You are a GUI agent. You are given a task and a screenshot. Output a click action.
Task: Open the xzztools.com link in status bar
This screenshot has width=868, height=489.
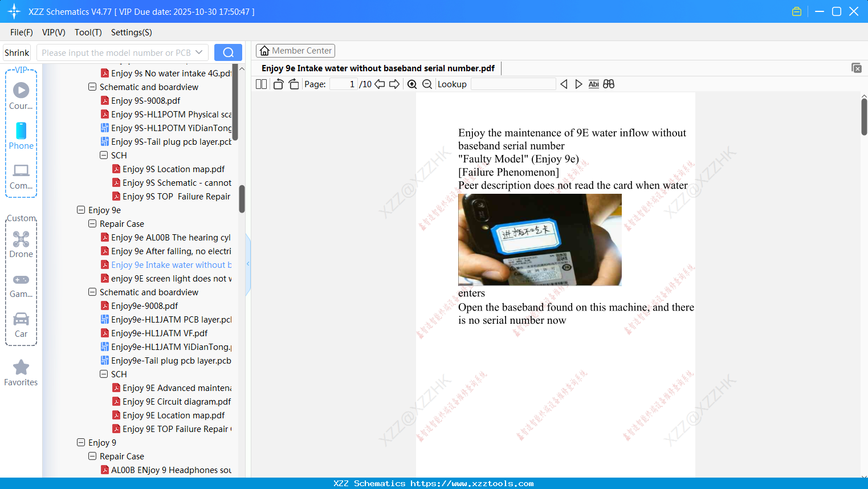click(472, 483)
